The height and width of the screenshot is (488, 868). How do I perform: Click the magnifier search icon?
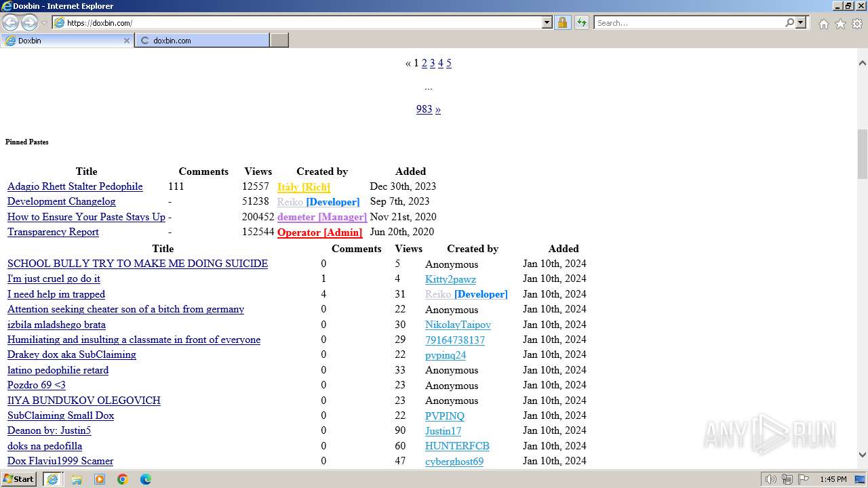click(789, 22)
